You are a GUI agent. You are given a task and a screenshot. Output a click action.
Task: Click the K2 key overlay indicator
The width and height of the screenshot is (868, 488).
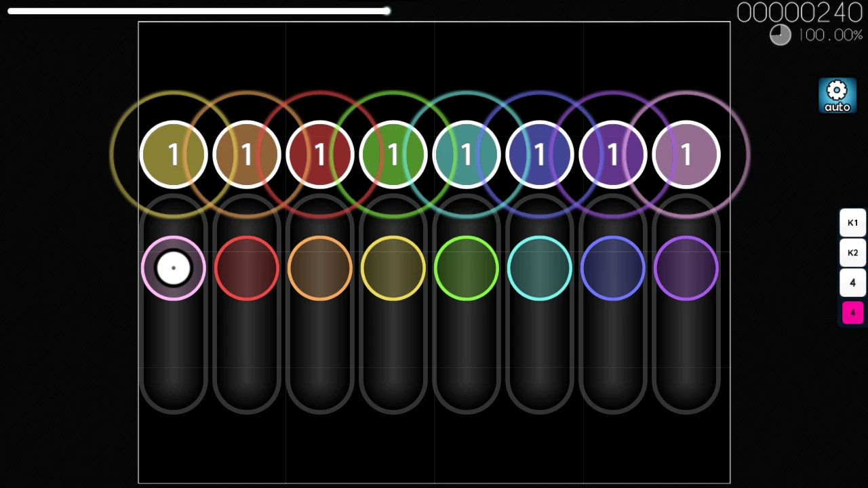[852, 253]
